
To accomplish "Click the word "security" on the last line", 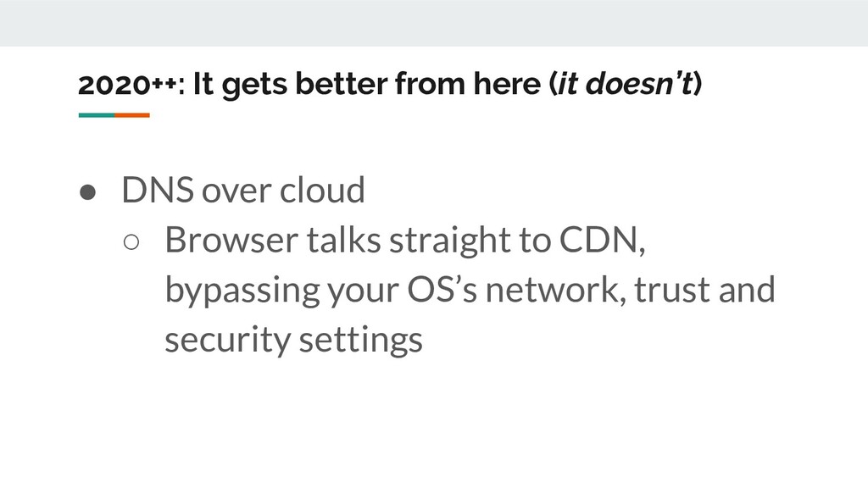I will coord(227,341).
